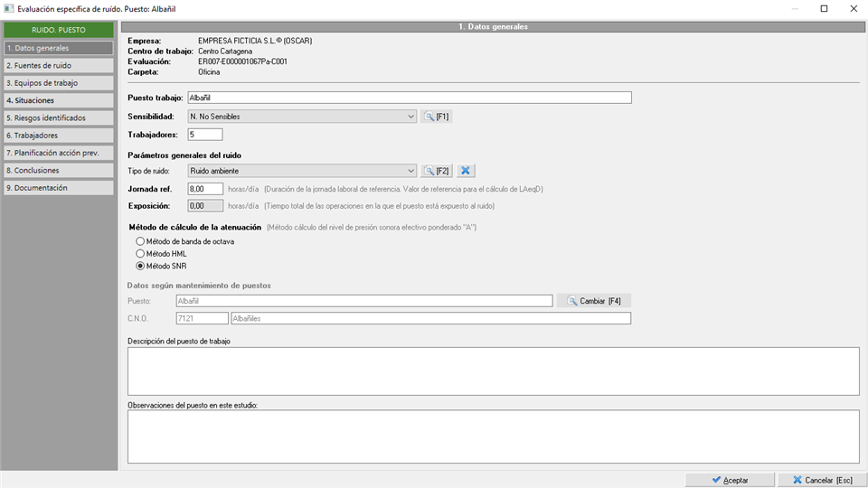The height and width of the screenshot is (488, 868).
Task: Click the Cambiar F4 magnifier button
Action: tap(593, 301)
